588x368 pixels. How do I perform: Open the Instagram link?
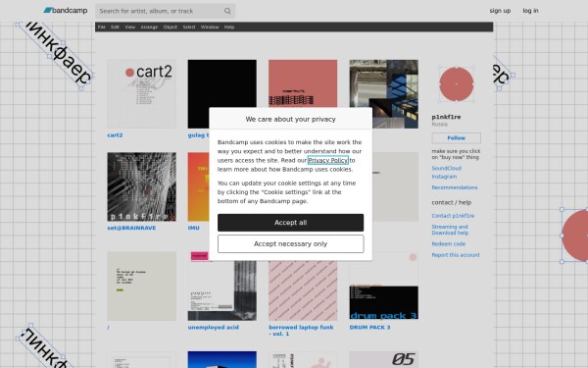click(444, 177)
